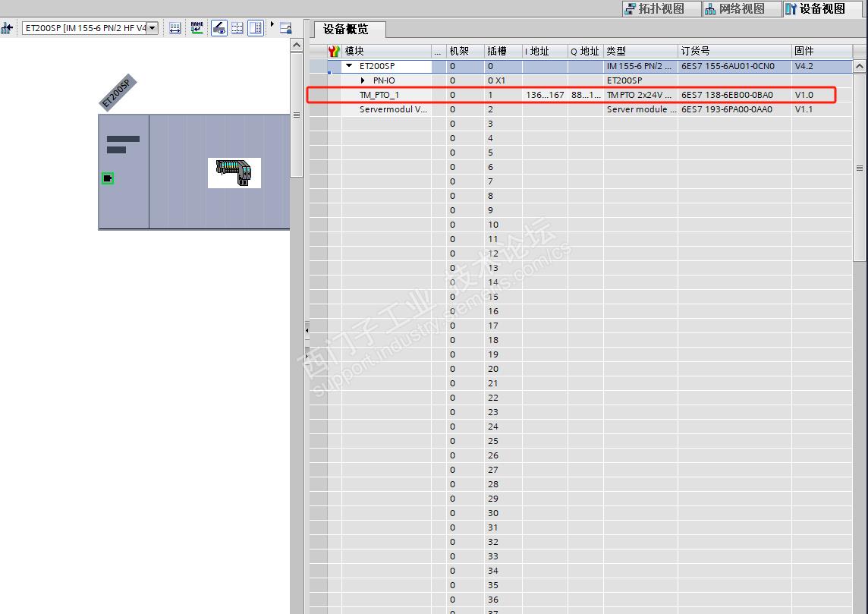Click the go to network view icon
This screenshot has width=868, height=614.
tap(7, 27)
